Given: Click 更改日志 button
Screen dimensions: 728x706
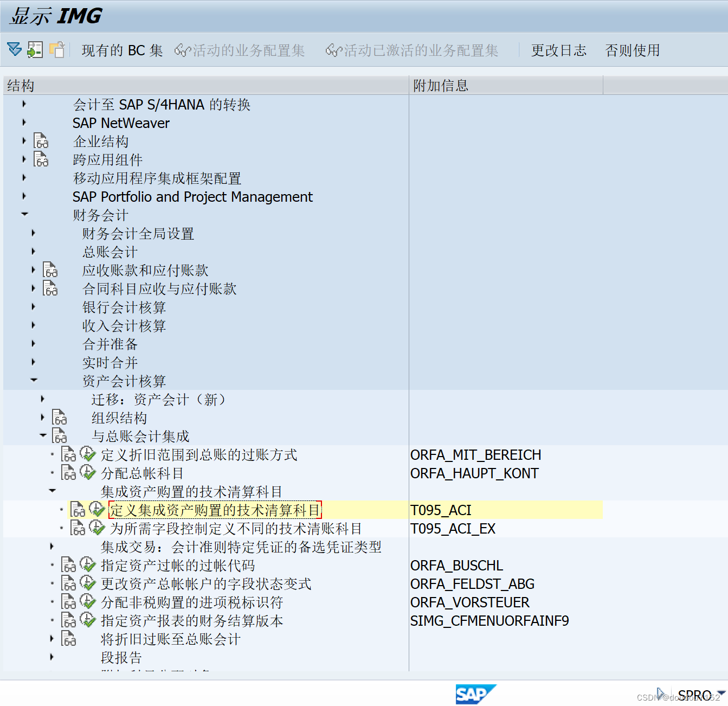Looking at the screenshot, I should (x=558, y=50).
